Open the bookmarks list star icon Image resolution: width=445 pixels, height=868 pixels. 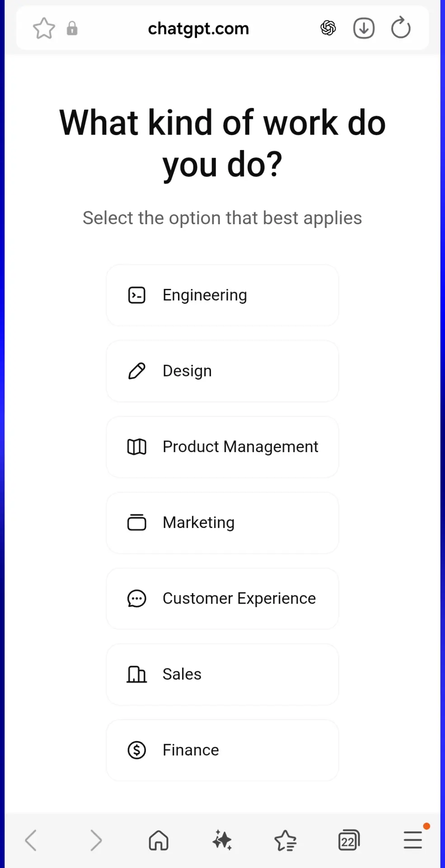286,840
